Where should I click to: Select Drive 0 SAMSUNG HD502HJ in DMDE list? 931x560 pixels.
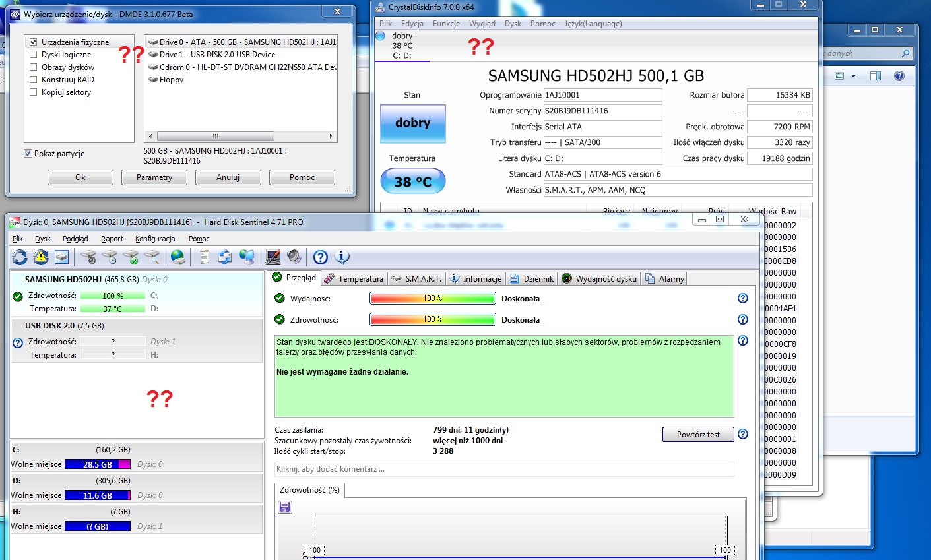241,42
